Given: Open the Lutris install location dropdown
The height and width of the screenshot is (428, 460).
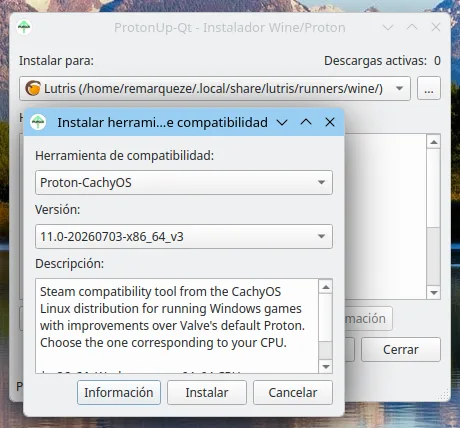Looking at the screenshot, I should point(215,88).
